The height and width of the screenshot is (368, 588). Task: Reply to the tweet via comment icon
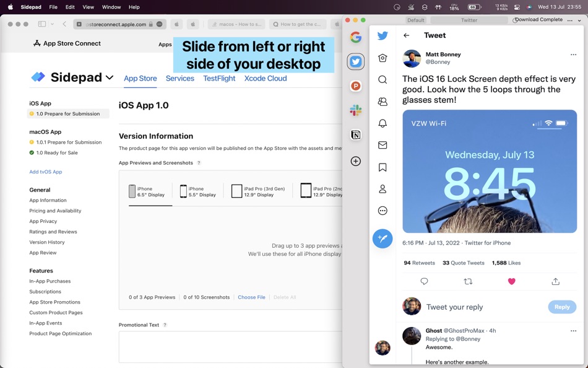point(424,281)
